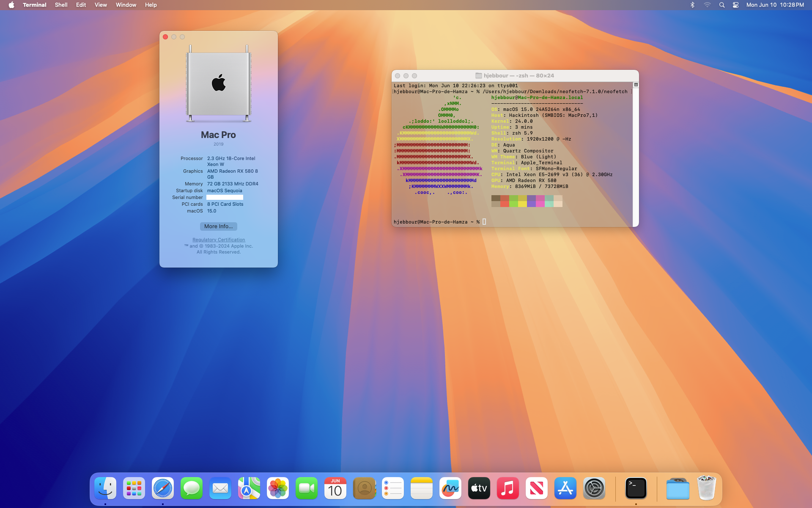Open the Regulatory Certification link

tap(219, 240)
